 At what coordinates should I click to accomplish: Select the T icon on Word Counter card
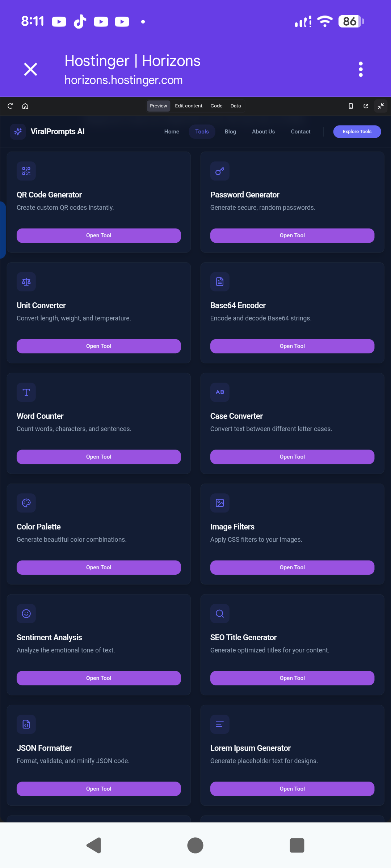(26, 392)
